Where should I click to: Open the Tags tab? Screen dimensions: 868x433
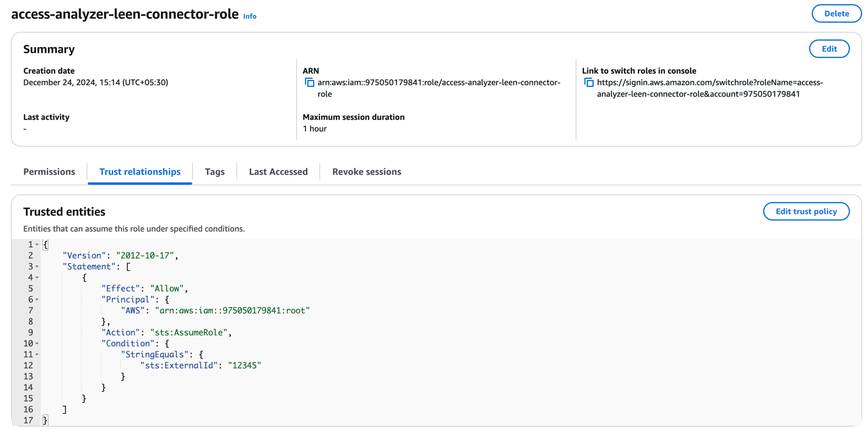click(215, 172)
